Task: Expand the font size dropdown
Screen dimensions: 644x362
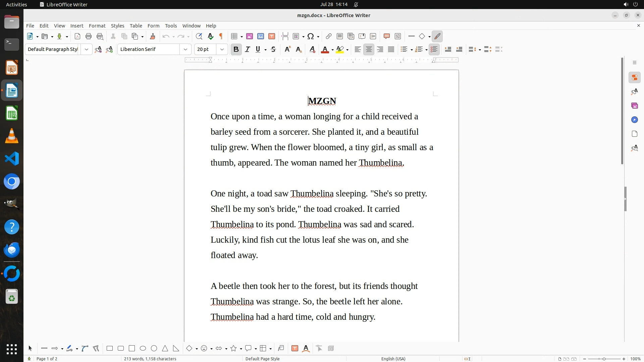Action: point(222,50)
